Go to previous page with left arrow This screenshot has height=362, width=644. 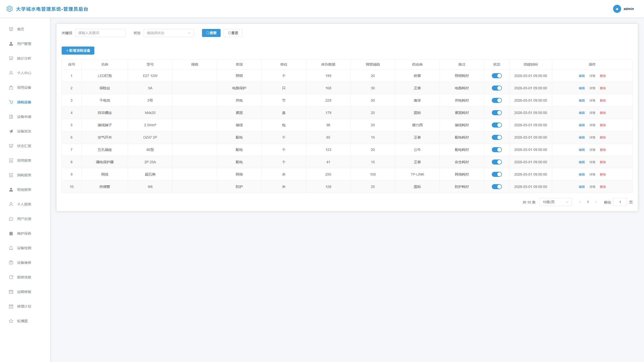(x=580, y=202)
